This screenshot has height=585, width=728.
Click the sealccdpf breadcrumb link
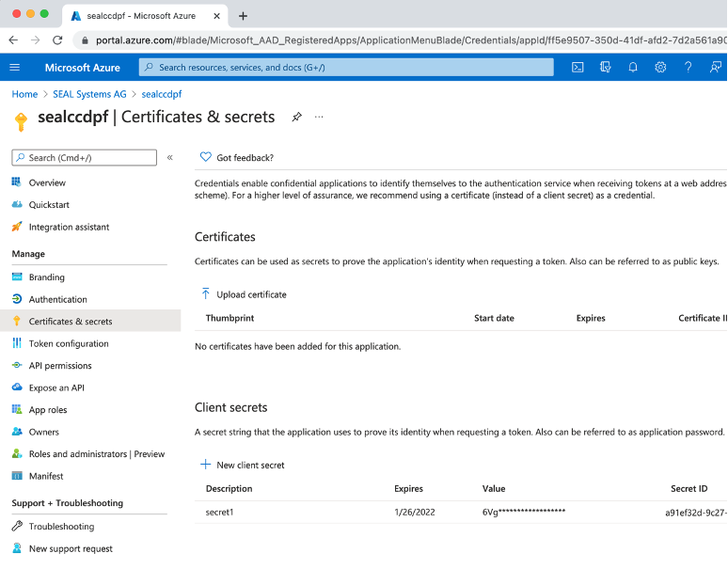pos(162,94)
